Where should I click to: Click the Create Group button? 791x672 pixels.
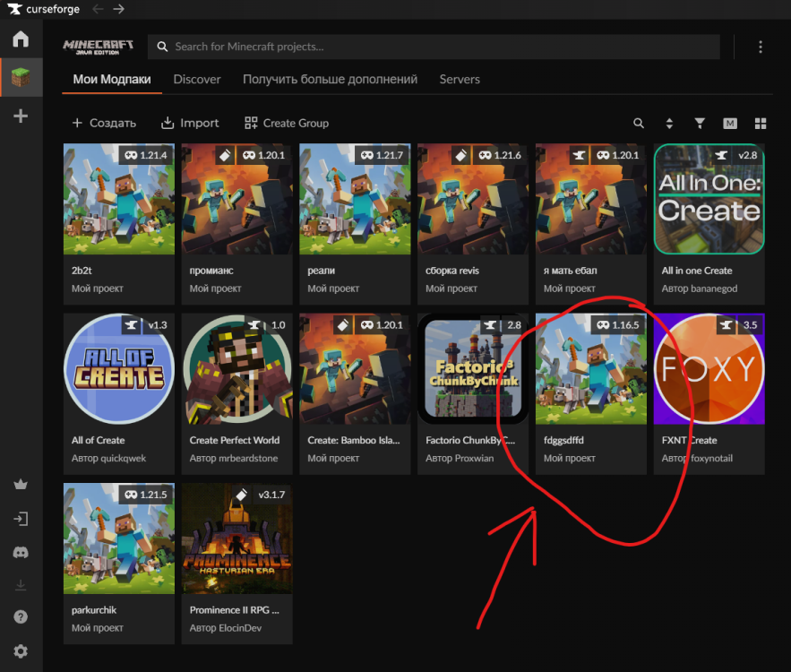click(287, 123)
